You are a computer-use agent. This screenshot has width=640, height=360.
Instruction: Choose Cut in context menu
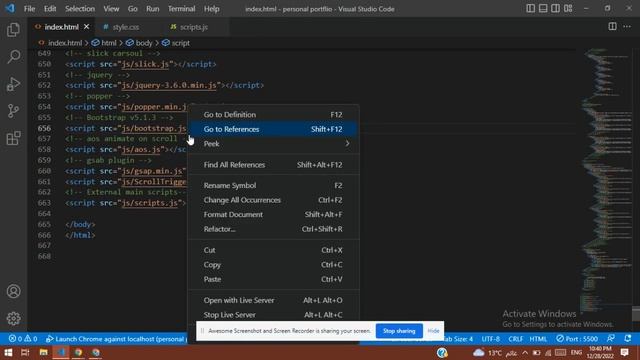click(x=273, y=250)
